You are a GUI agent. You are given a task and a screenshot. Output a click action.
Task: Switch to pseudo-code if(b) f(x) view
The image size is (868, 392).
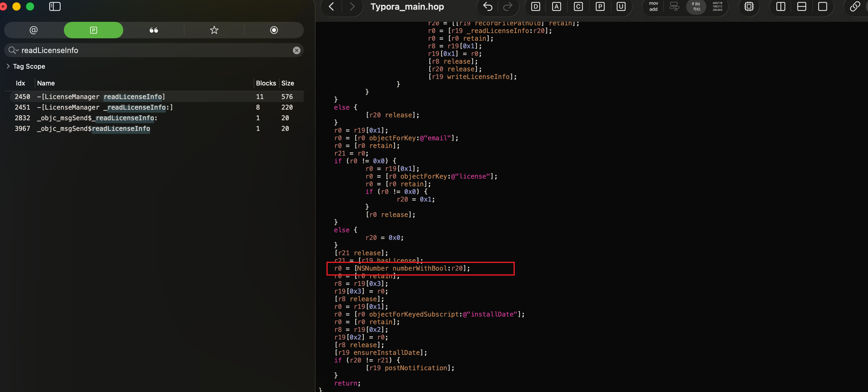696,6
